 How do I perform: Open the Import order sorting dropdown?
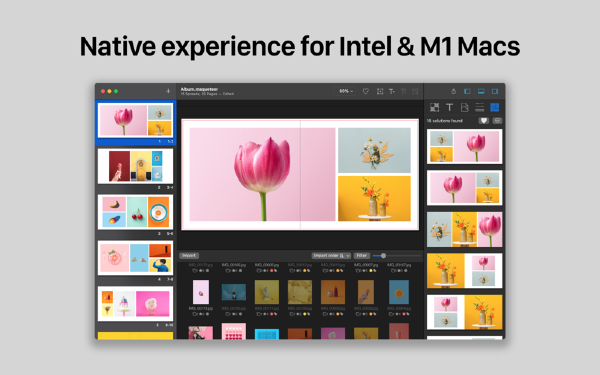tap(331, 255)
